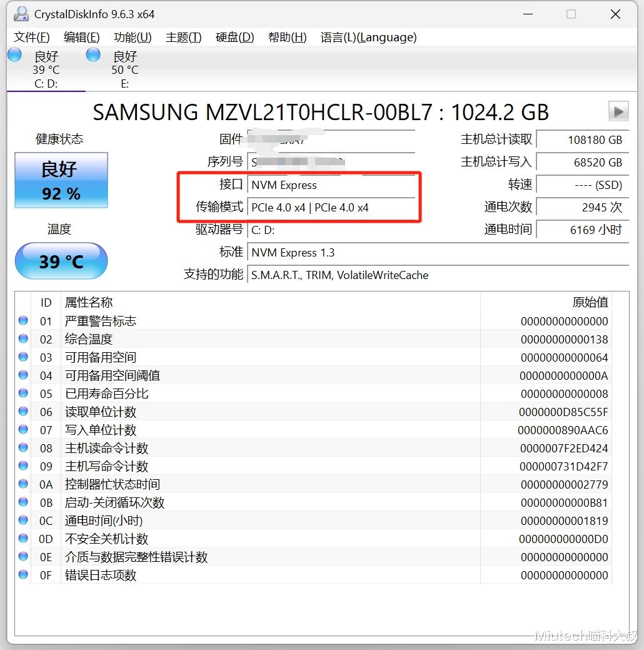Click the NVM Express 1.3 standard field
This screenshot has height=650, width=644.
click(438, 253)
